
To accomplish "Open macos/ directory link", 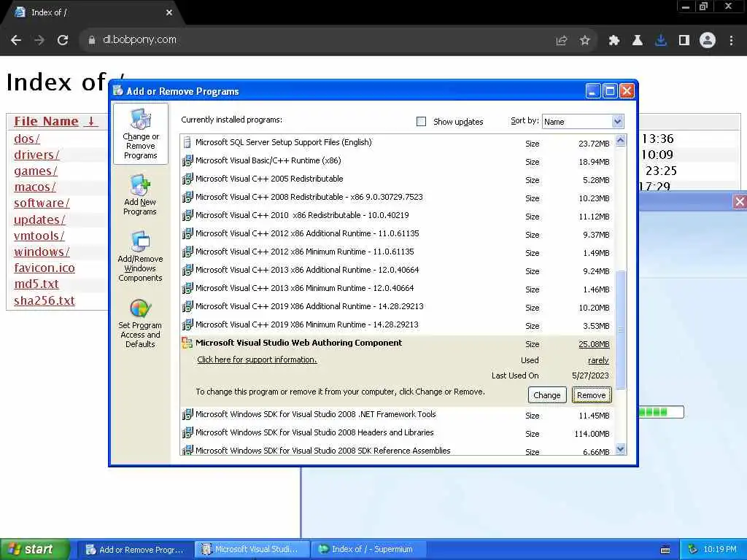I will coord(35,187).
